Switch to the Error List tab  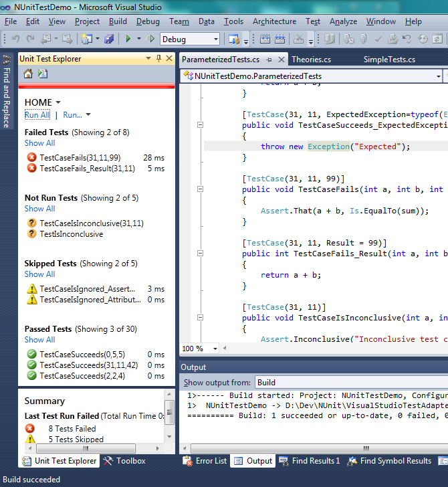point(205,461)
